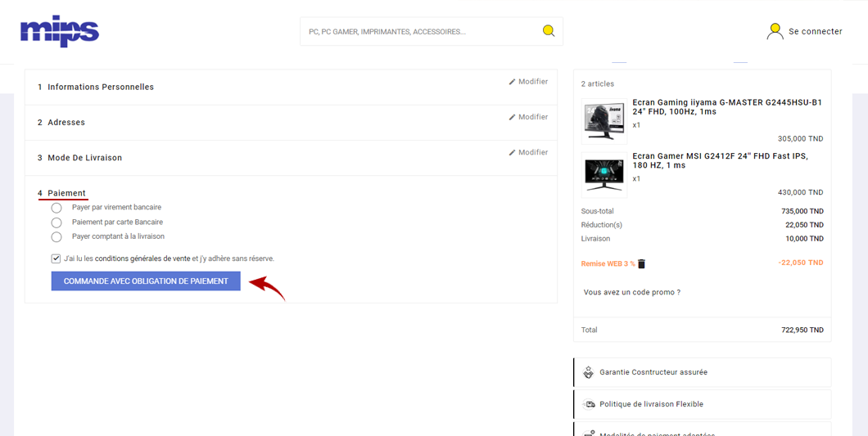Uncheck the conditions générales agreement checkbox
The height and width of the screenshot is (436, 868).
coord(56,258)
